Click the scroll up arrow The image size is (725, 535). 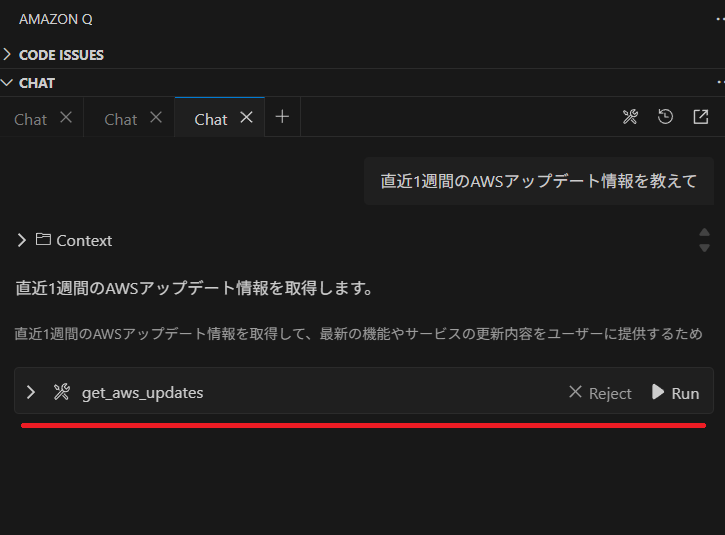click(704, 232)
